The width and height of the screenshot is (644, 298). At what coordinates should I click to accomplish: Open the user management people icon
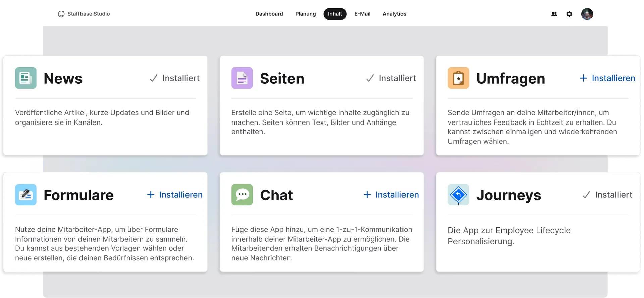(x=554, y=14)
